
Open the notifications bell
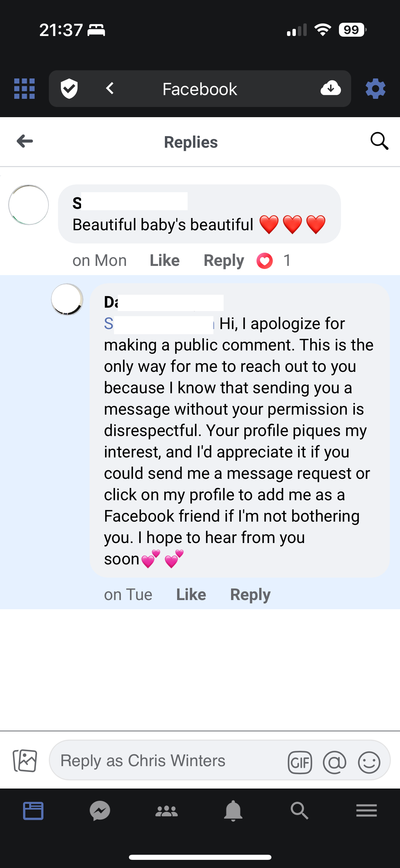(x=233, y=811)
